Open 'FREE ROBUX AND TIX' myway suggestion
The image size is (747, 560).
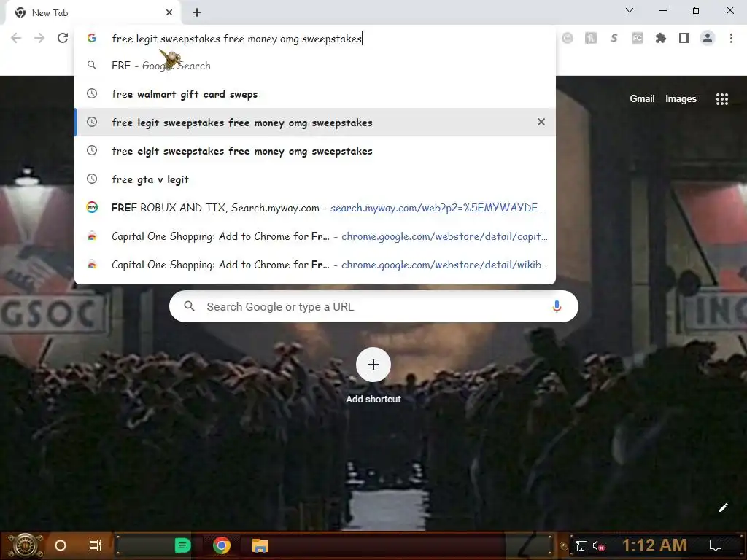tap(315, 208)
